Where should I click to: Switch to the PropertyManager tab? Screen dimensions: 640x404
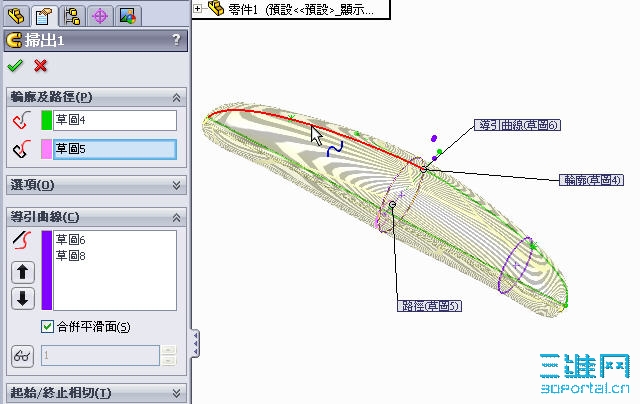44,16
